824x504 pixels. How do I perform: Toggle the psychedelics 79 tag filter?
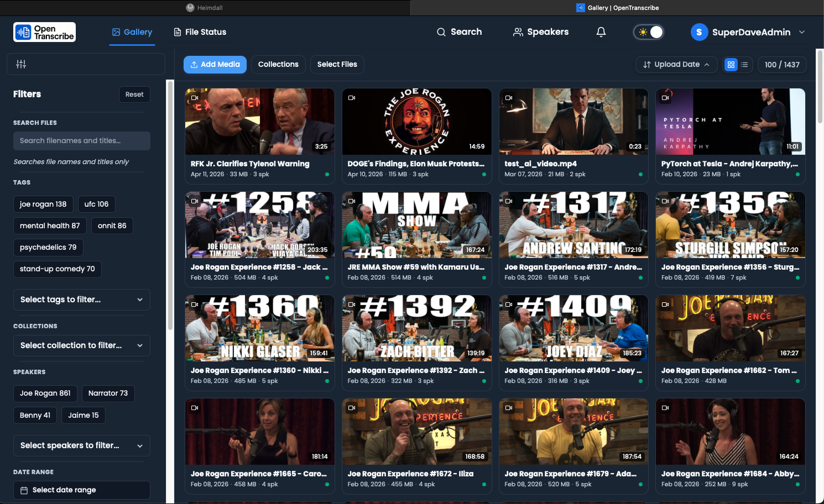48,247
